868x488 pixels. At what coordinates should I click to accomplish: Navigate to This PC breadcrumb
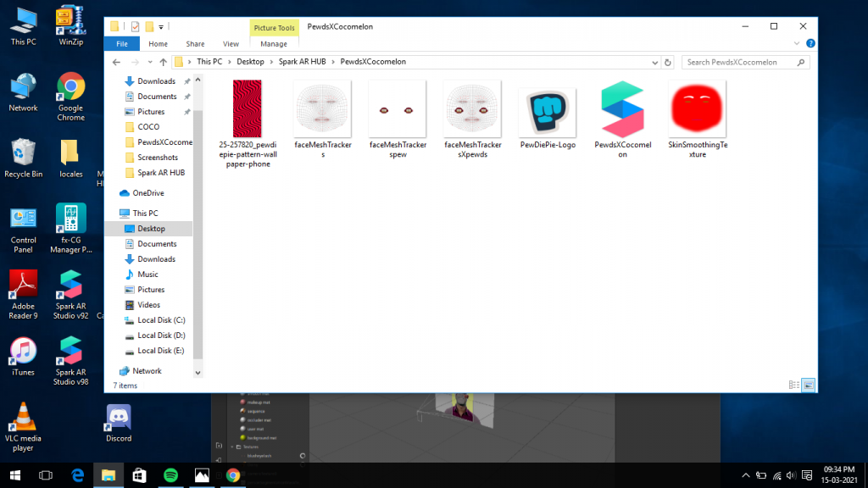click(x=209, y=62)
